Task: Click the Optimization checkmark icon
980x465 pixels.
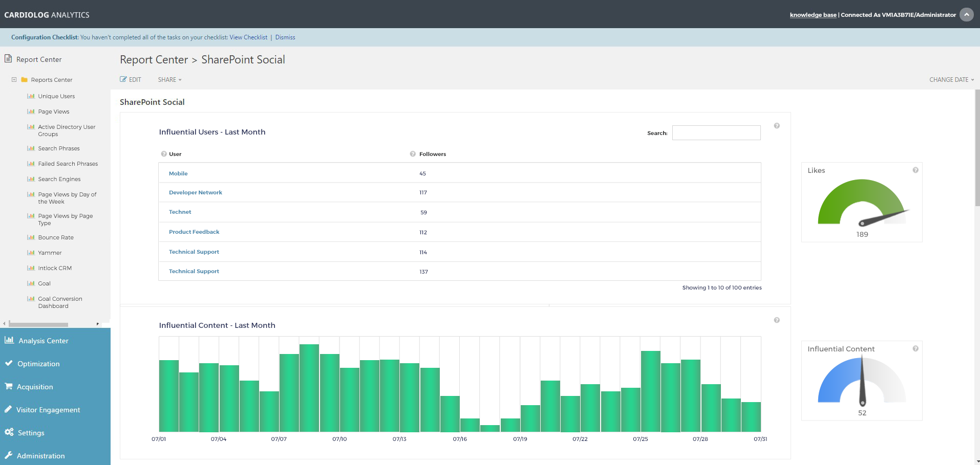Action: pyautogui.click(x=9, y=363)
